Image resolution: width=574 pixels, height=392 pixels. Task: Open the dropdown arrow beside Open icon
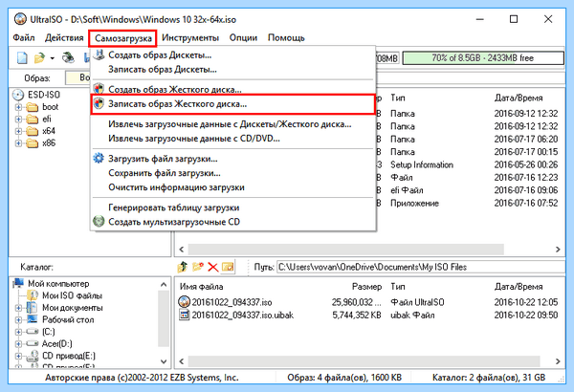[53, 58]
